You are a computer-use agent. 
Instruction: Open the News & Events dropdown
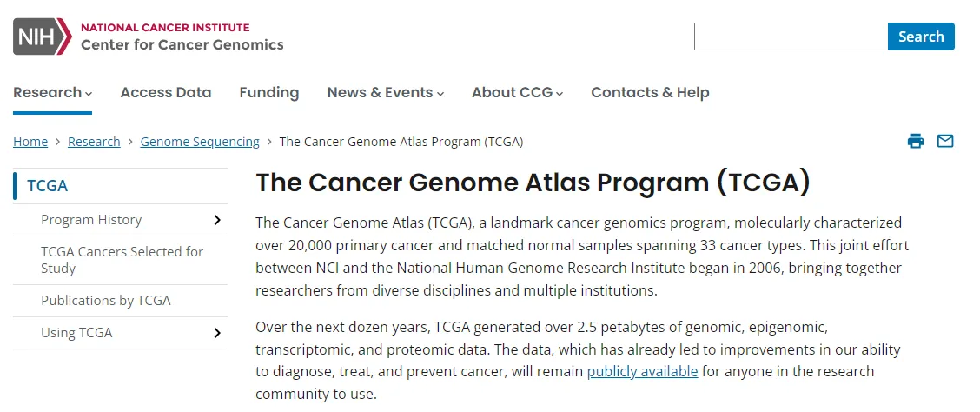point(385,93)
